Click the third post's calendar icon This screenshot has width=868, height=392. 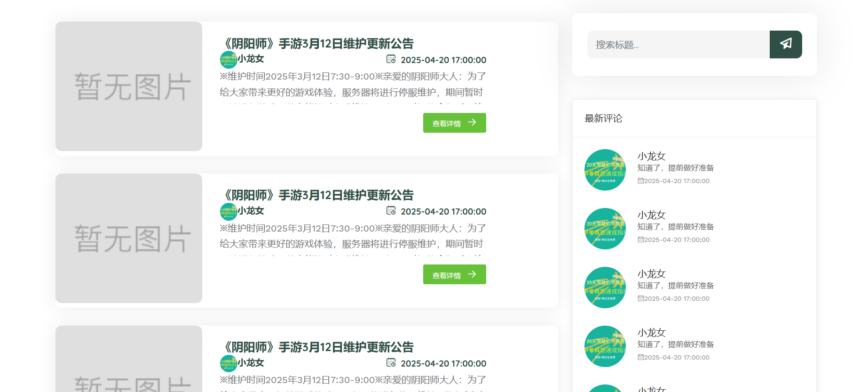click(x=391, y=362)
